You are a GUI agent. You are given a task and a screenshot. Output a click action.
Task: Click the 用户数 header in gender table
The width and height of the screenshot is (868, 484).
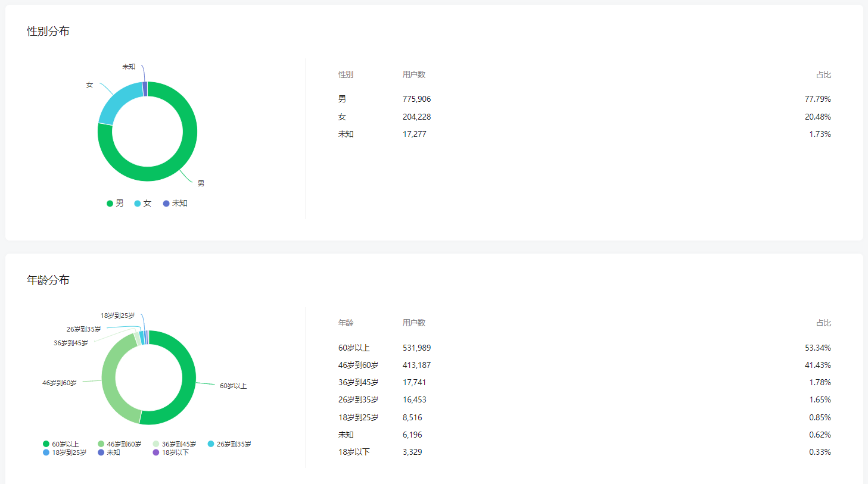pyautogui.click(x=414, y=74)
